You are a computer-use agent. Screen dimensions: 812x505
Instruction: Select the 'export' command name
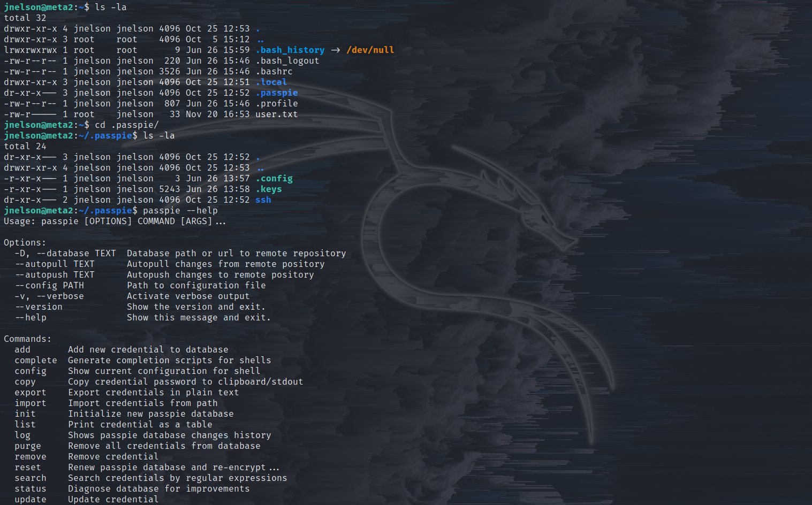(31, 393)
